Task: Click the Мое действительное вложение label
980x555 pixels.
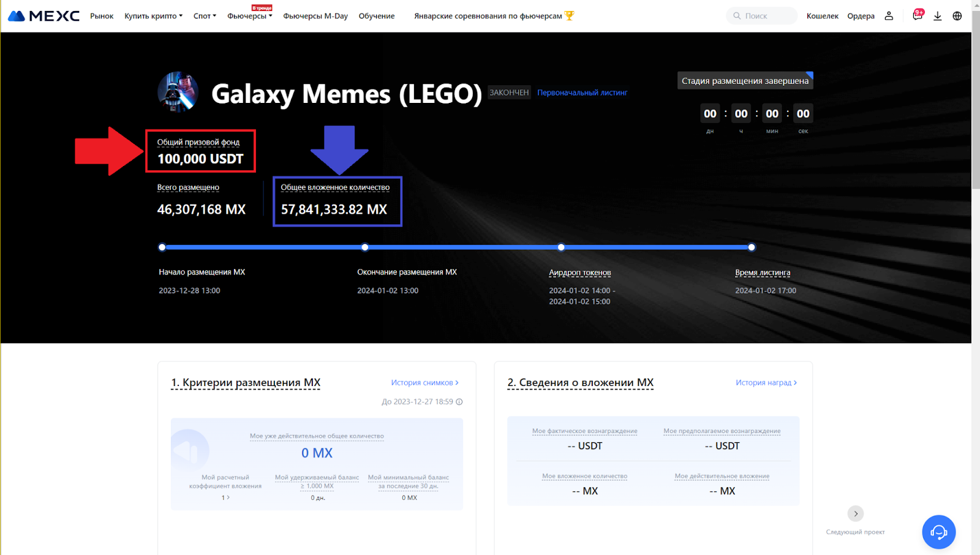Action: tap(722, 477)
